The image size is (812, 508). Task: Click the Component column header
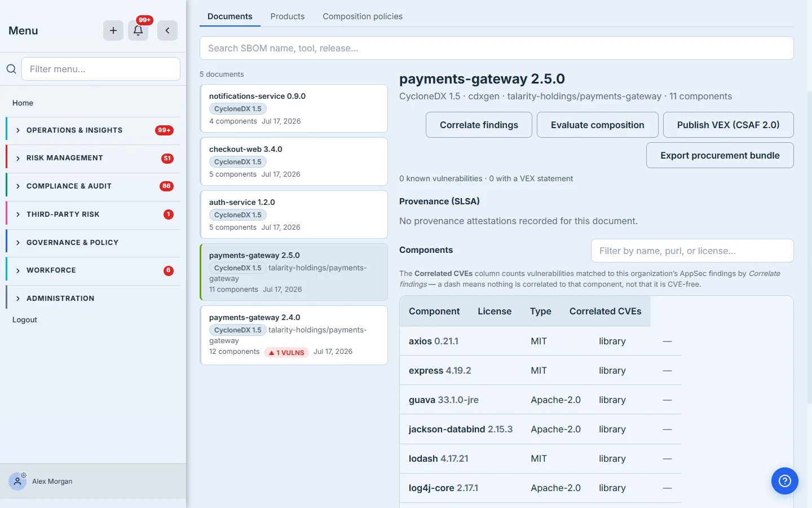click(x=434, y=311)
